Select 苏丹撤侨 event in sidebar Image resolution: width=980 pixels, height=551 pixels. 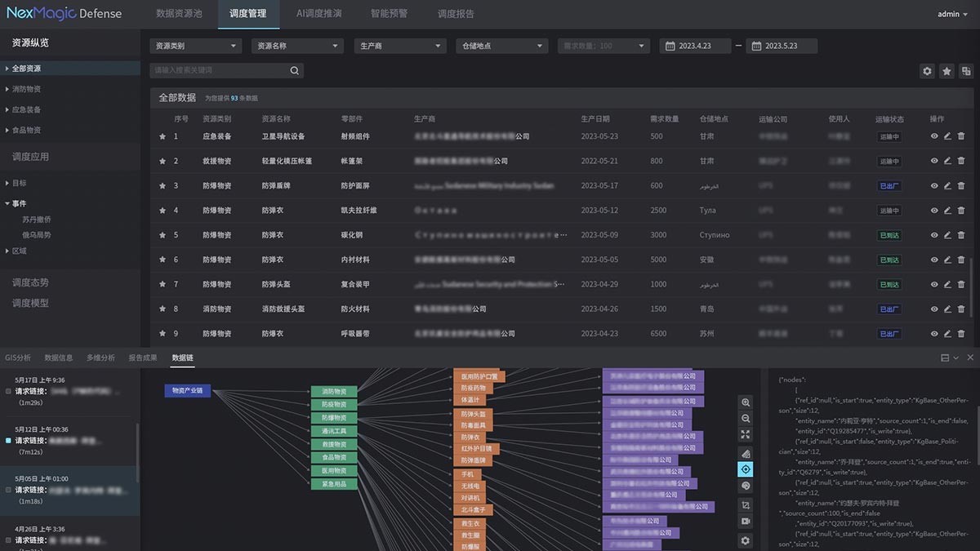coord(37,220)
